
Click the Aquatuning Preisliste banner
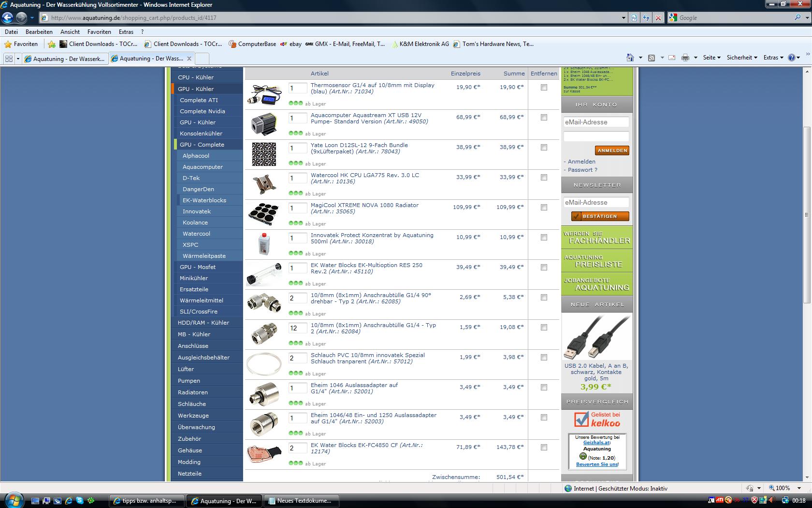click(596, 261)
